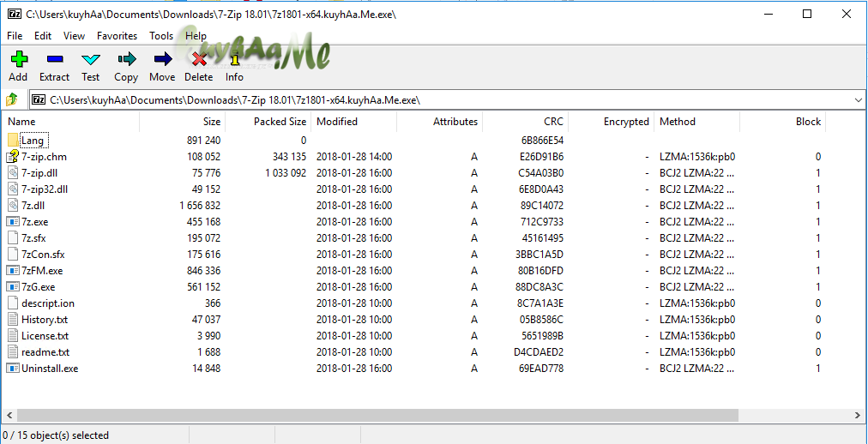Click the 7-zip.dll file icon
This screenshot has height=444, width=868.
[13, 173]
